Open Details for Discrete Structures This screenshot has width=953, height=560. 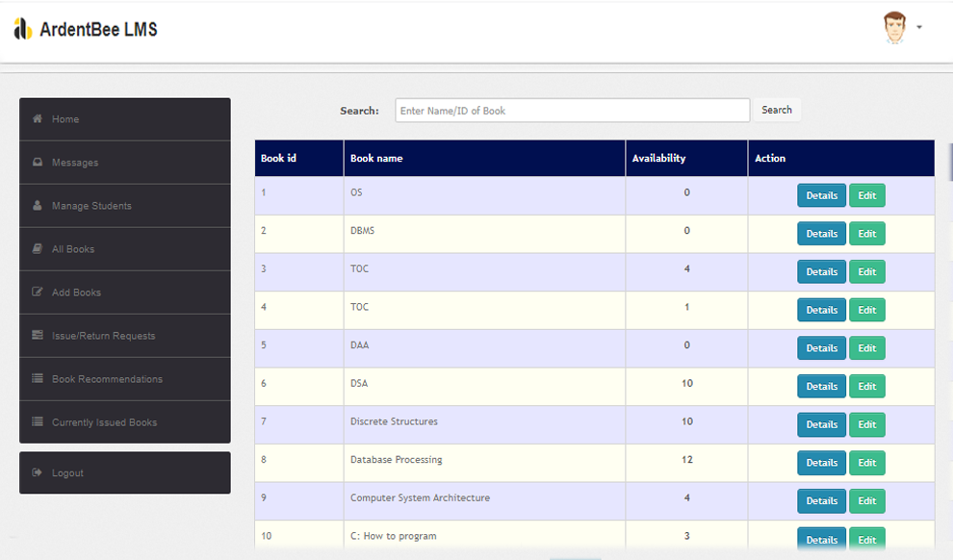pyautogui.click(x=821, y=424)
